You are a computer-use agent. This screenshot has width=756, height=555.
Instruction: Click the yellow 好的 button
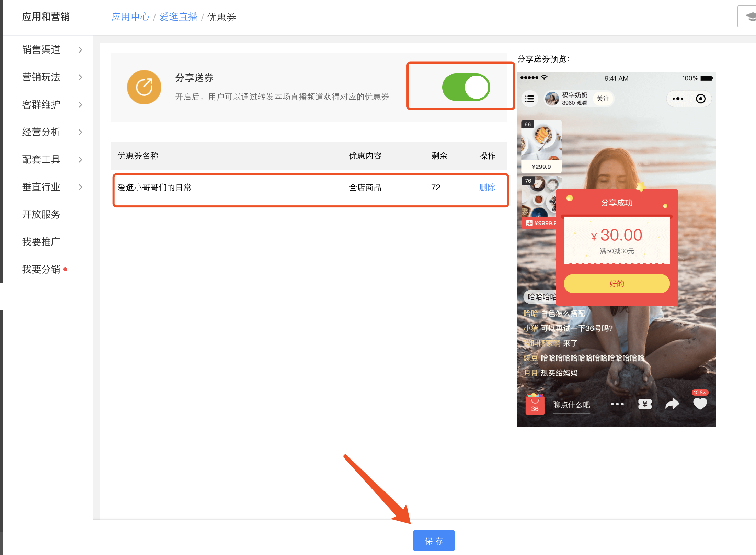click(617, 284)
